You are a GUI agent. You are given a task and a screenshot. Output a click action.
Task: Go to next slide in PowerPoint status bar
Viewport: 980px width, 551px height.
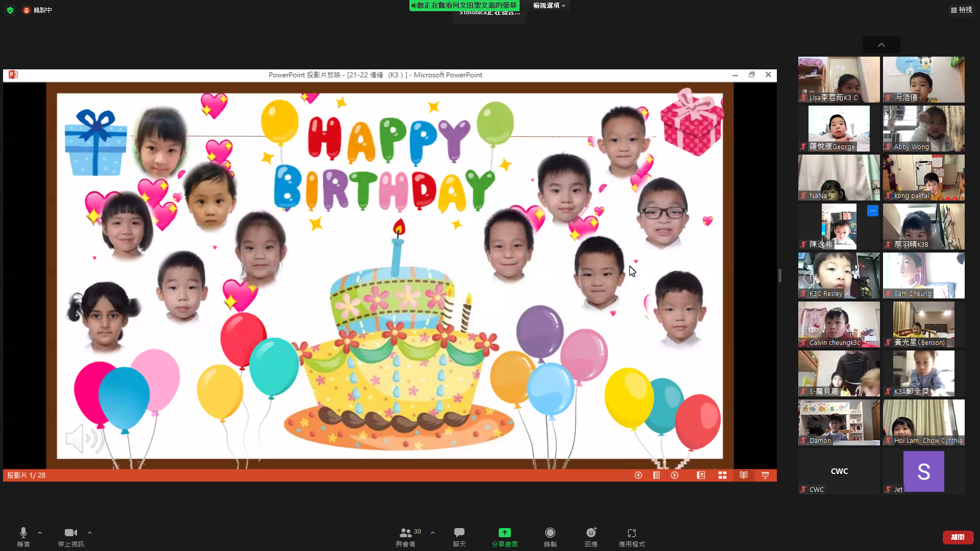click(675, 475)
